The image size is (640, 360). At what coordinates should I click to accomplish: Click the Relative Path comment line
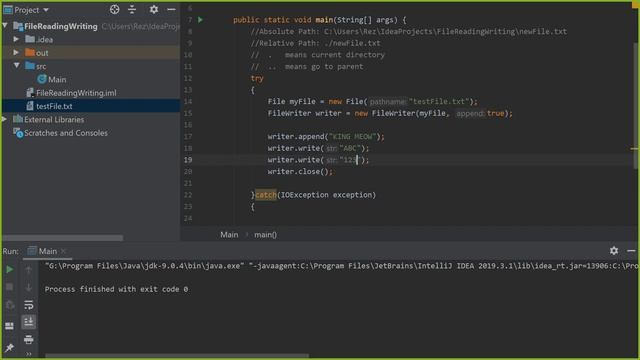tap(316, 43)
